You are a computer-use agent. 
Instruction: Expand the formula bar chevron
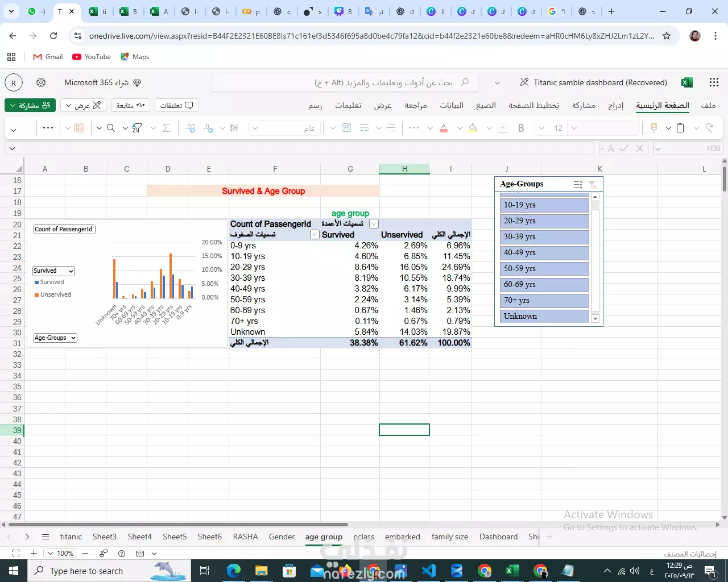(x=12, y=148)
